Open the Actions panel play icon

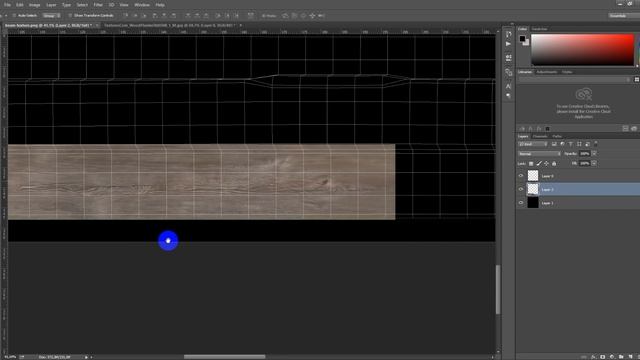click(508, 44)
